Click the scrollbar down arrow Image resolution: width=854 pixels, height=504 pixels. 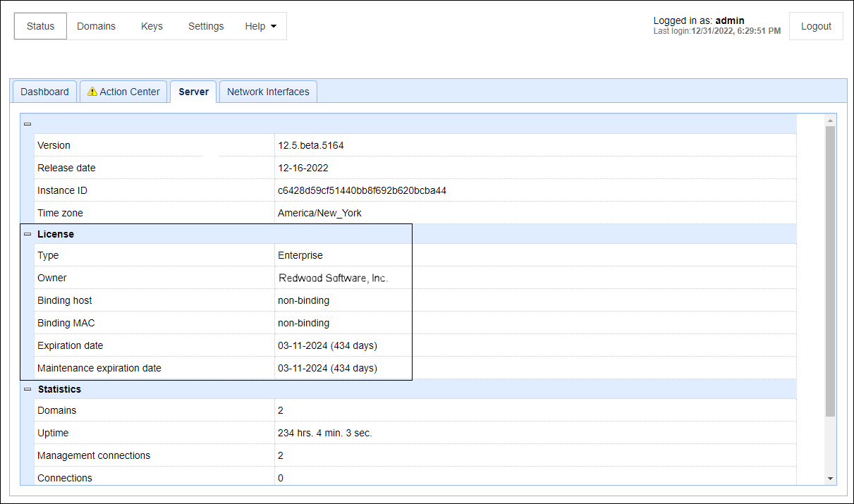[x=830, y=478]
